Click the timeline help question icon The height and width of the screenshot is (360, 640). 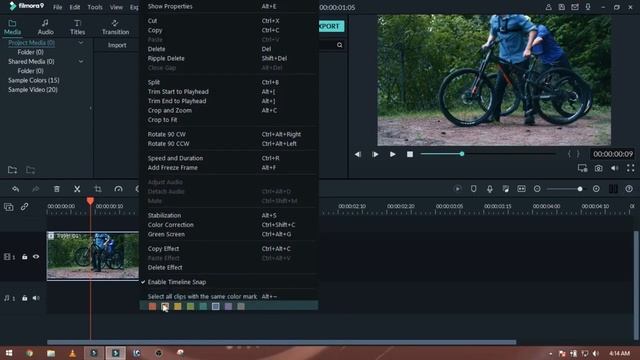click(x=629, y=189)
